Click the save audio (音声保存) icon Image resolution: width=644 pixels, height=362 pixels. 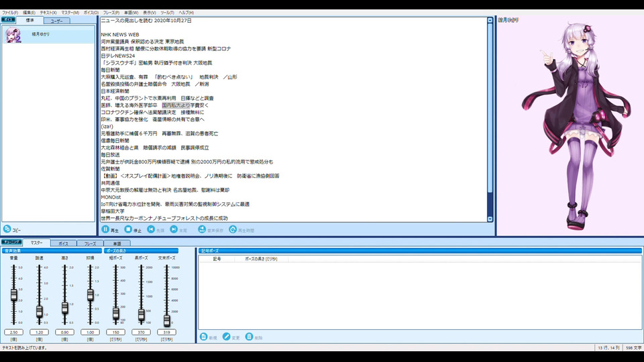click(202, 229)
